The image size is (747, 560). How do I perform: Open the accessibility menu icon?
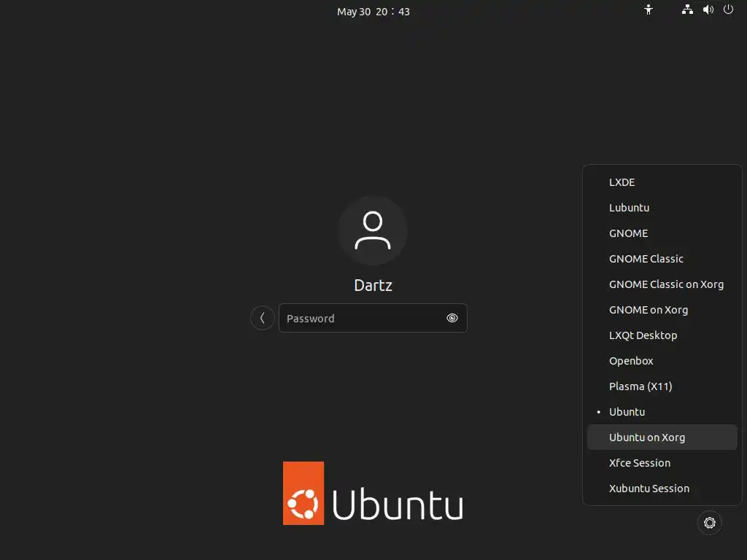tap(649, 9)
